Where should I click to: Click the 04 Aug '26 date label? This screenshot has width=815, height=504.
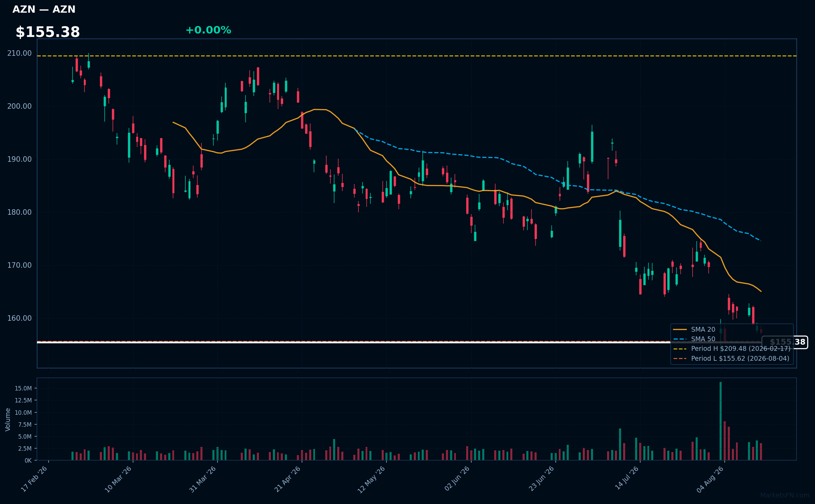pos(711,479)
